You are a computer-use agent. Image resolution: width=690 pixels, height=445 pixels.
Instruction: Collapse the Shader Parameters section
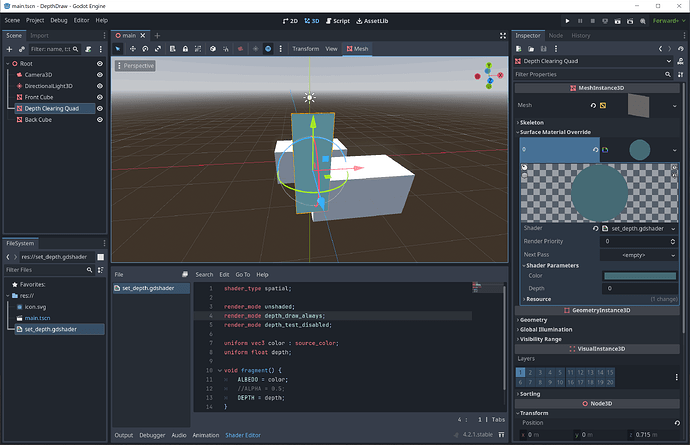tap(552, 265)
